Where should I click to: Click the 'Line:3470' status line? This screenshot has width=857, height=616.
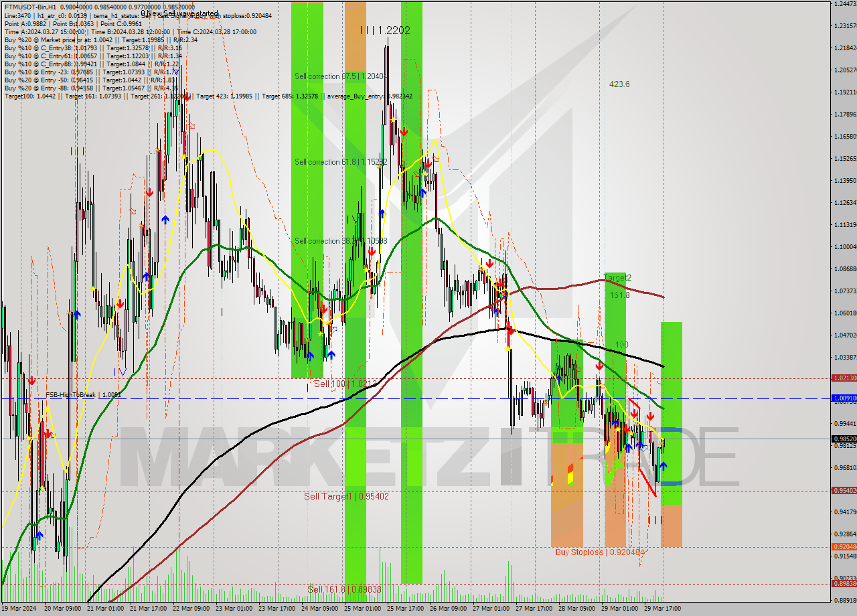coord(138,15)
